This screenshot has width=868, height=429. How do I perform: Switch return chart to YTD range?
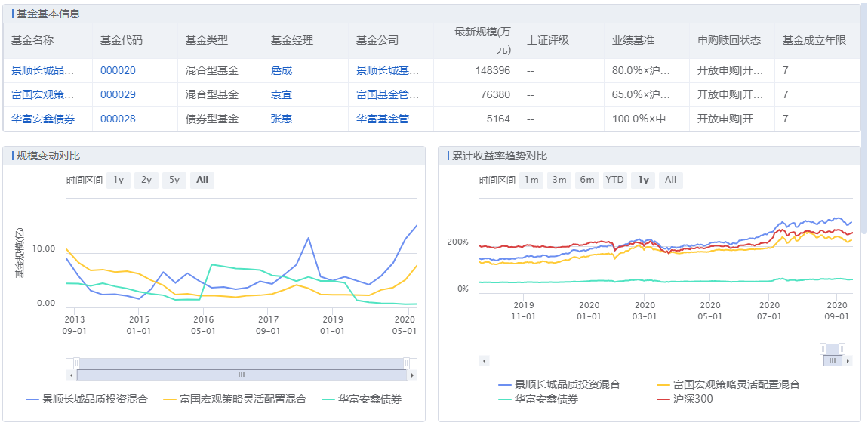[x=615, y=180]
